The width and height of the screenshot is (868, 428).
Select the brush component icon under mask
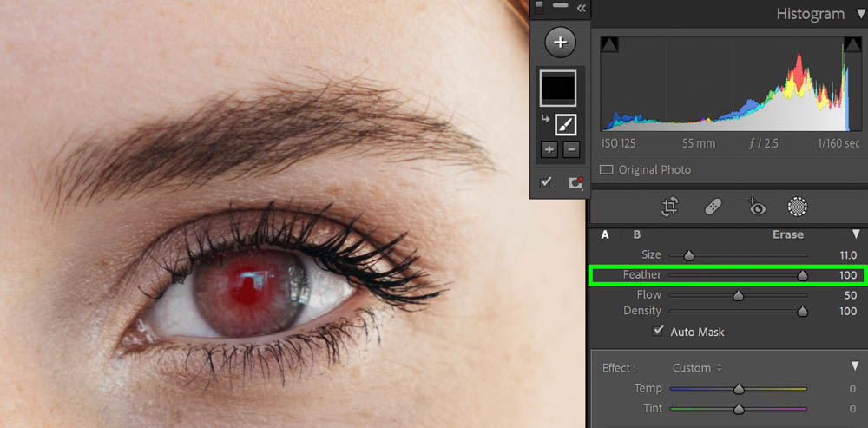565,124
